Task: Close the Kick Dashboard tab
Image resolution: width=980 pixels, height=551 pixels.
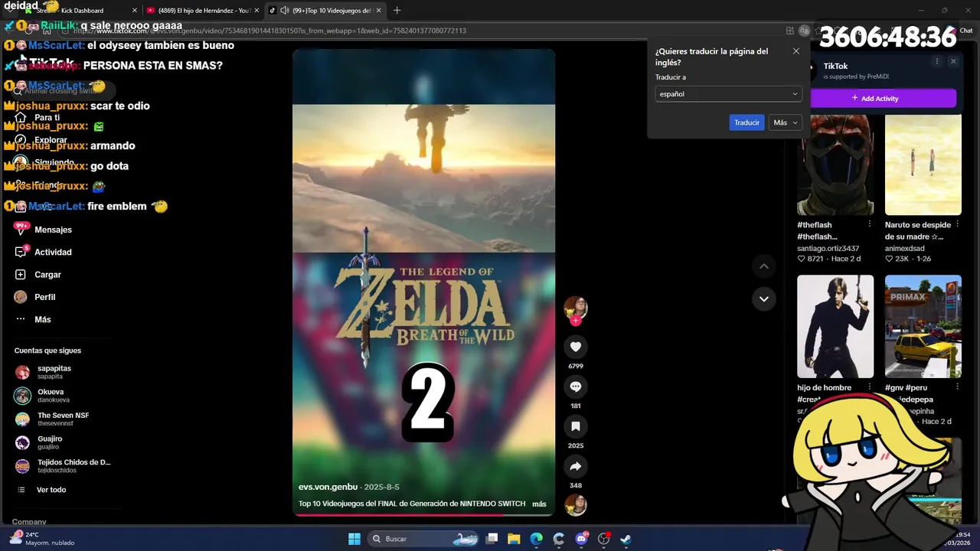Action: 135,11
